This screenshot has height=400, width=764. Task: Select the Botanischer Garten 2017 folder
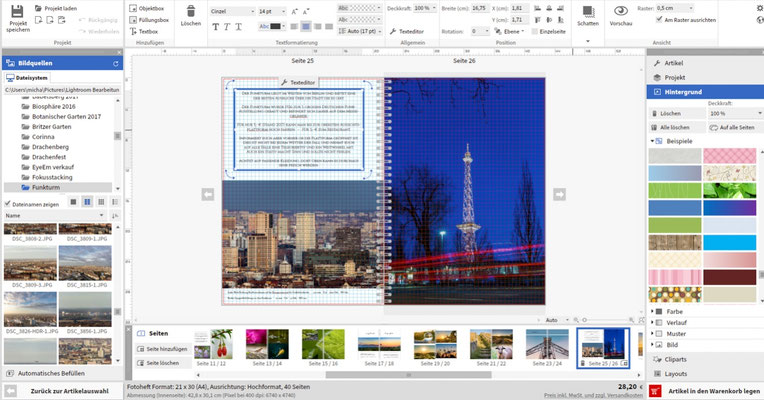tap(66, 116)
